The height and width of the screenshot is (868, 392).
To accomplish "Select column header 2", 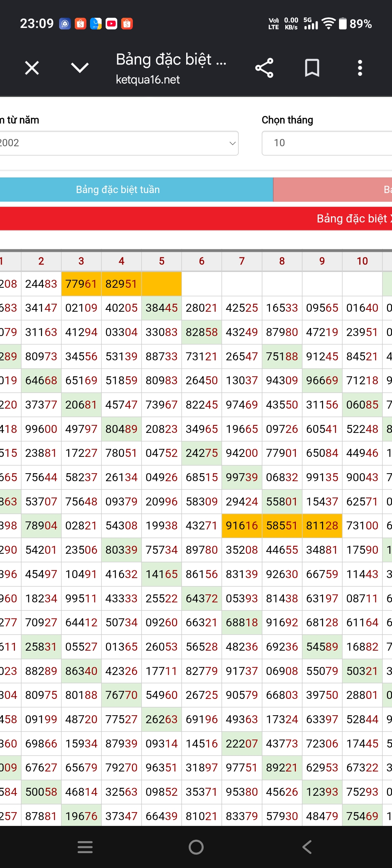I will tap(41, 261).
